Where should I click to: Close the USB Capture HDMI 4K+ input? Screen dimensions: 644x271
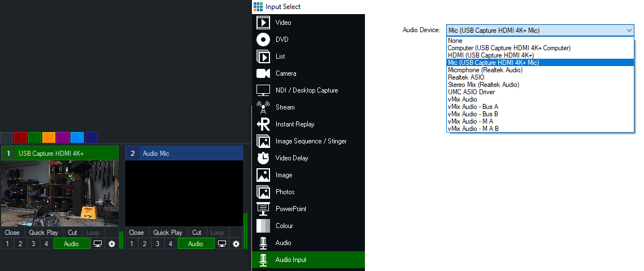pyautogui.click(x=12, y=233)
